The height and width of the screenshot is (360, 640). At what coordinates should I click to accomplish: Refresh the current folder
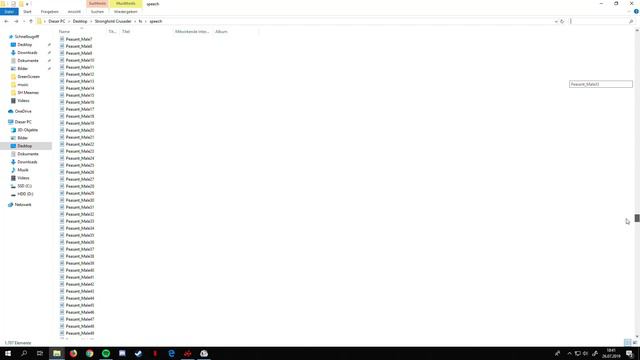[x=562, y=21]
